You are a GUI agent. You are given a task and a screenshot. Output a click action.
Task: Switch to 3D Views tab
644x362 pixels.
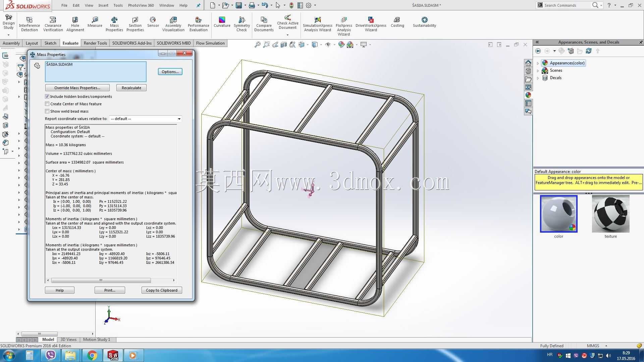(x=68, y=340)
